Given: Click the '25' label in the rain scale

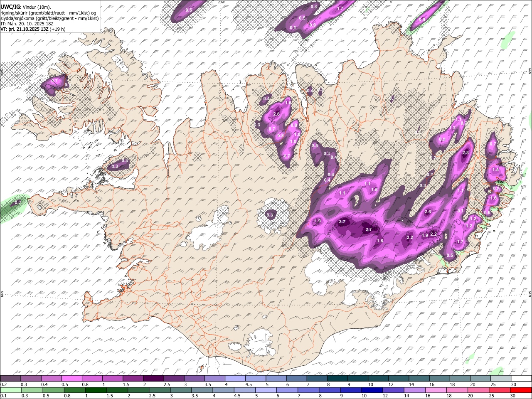Looking at the screenshot, I should [491, 396].
